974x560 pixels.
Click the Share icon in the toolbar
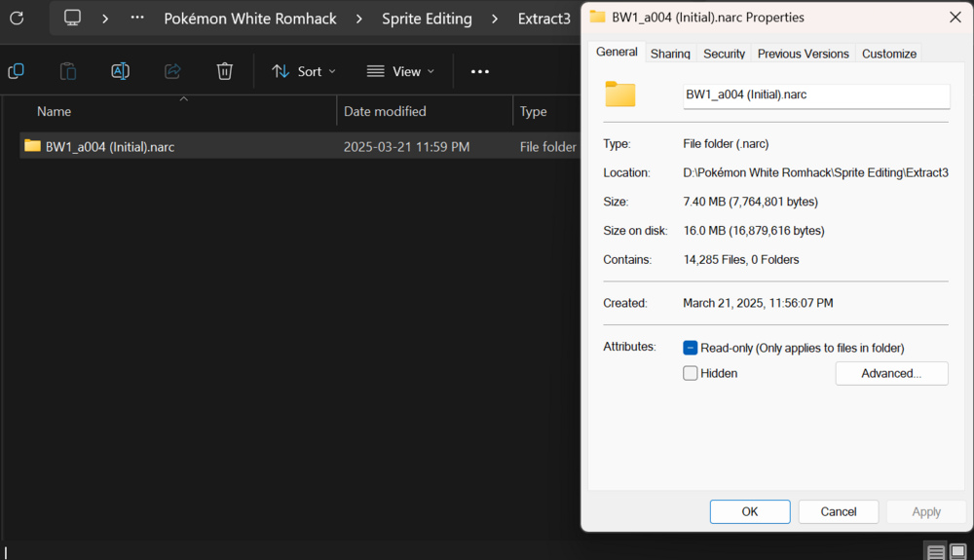(x=172, y=71)
